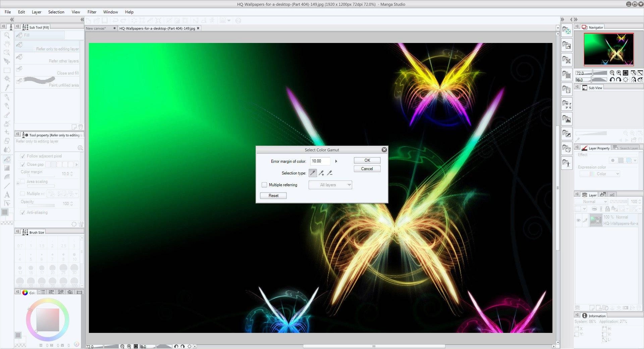The image size is (644, 349).
Task: Click the color wheel panel icon
Action: click(x=25, y=293)
